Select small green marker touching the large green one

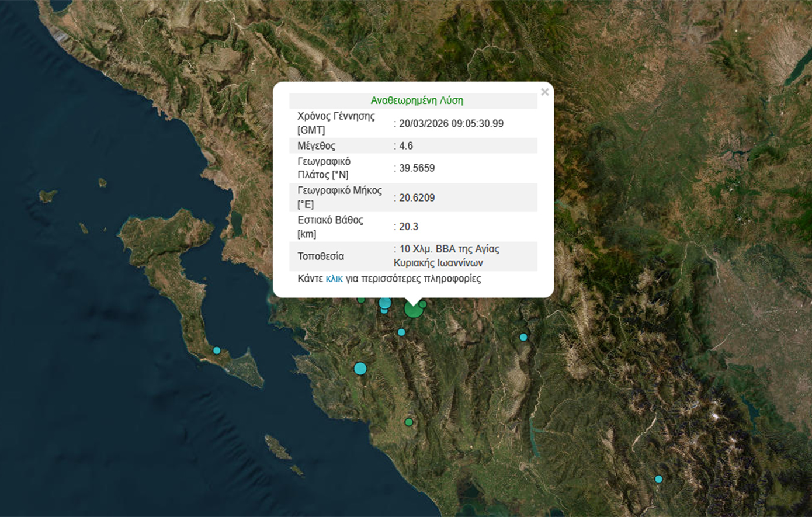(423, 304)
